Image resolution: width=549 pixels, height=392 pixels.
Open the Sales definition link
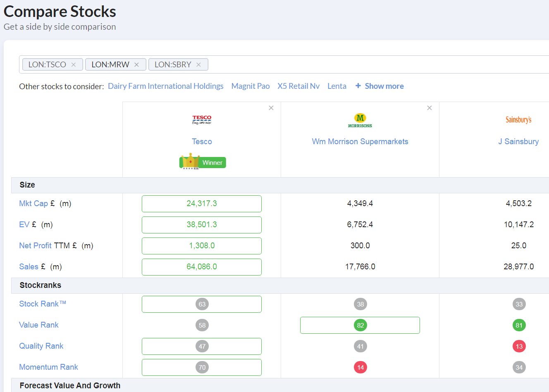pyautogui.click(x=29, y=267)
